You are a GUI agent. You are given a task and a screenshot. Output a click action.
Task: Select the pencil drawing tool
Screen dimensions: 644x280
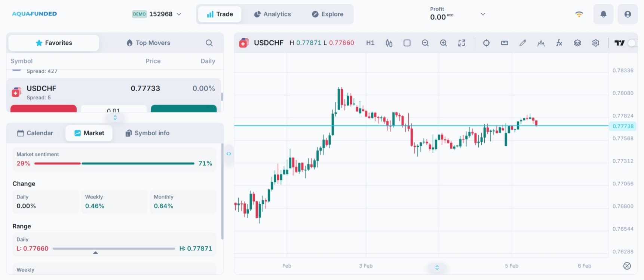coord(523,43)
